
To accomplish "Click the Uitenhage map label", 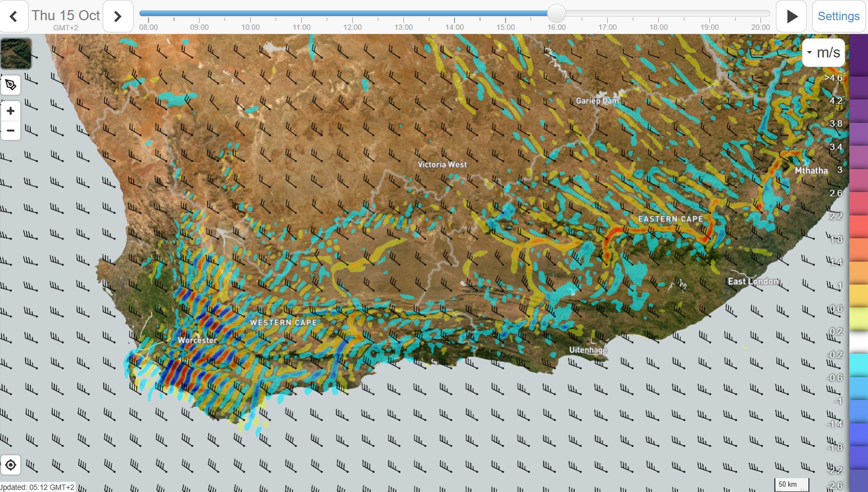I will 588,350.
